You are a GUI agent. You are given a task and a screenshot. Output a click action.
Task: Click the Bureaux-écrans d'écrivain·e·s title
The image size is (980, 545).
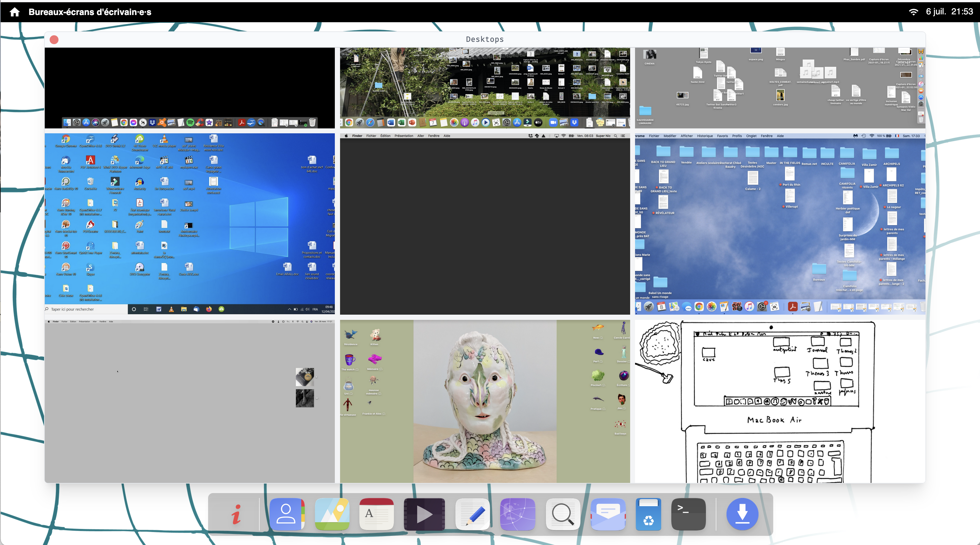[90, 12]
